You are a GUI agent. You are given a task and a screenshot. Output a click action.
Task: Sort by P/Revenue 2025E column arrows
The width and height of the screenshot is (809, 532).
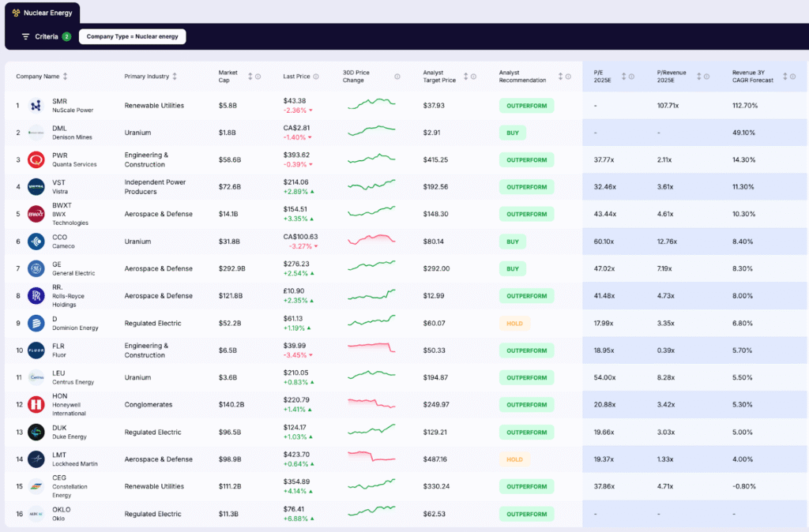(698, 77)
